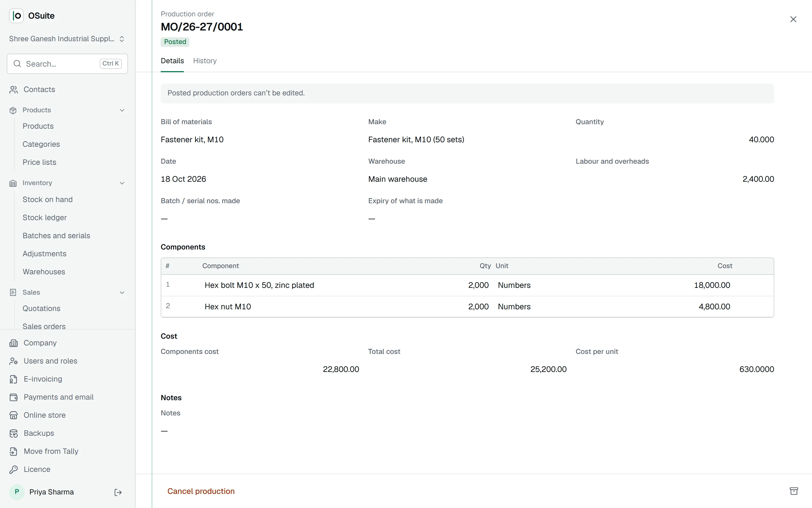Viewport: 812px width, 508px height.
Task: Open the company switcher dropdown
Action: [x=67, y=39]
